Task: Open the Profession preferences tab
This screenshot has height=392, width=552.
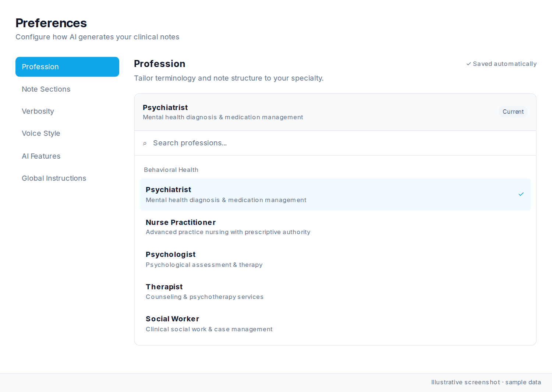Action: pyautogui.click(x=67, y=67)
